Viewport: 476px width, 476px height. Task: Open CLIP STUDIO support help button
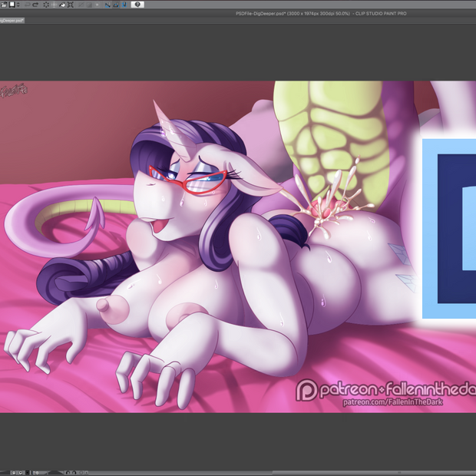pos(137,5)
